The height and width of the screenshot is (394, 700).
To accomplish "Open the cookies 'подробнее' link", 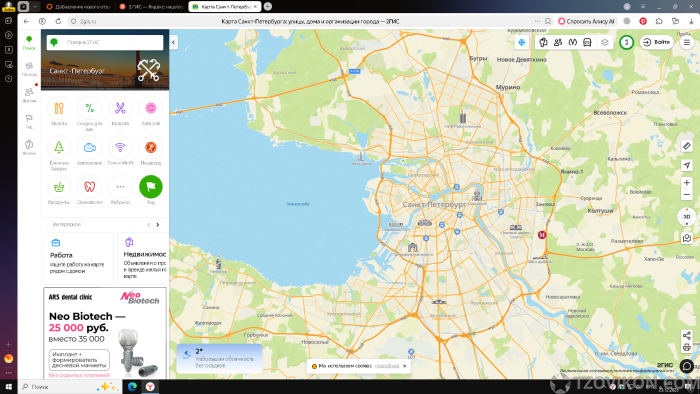I will (387, 366).
